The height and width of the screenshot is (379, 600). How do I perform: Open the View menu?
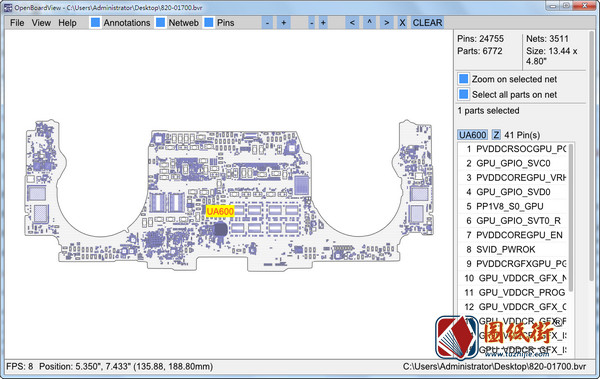41,23
